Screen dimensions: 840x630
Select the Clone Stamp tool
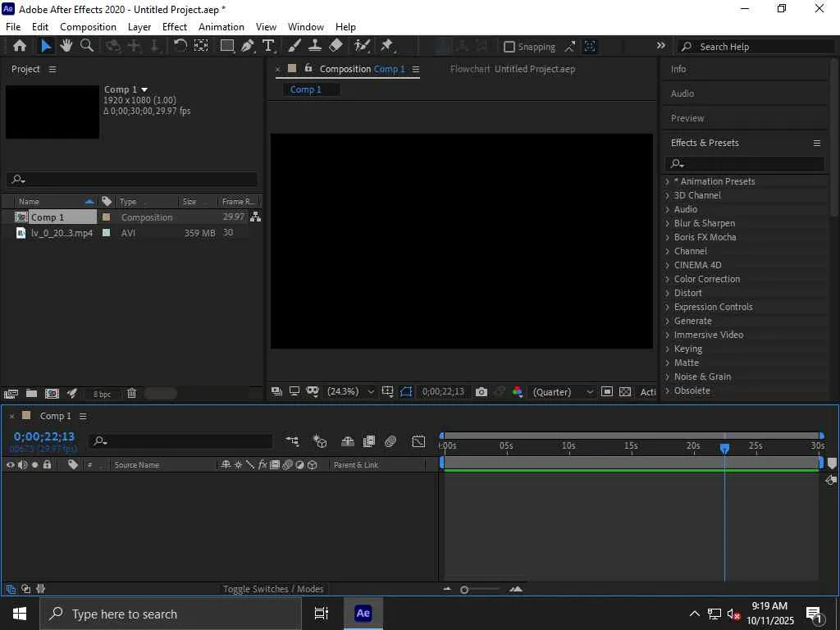[315, 46]
